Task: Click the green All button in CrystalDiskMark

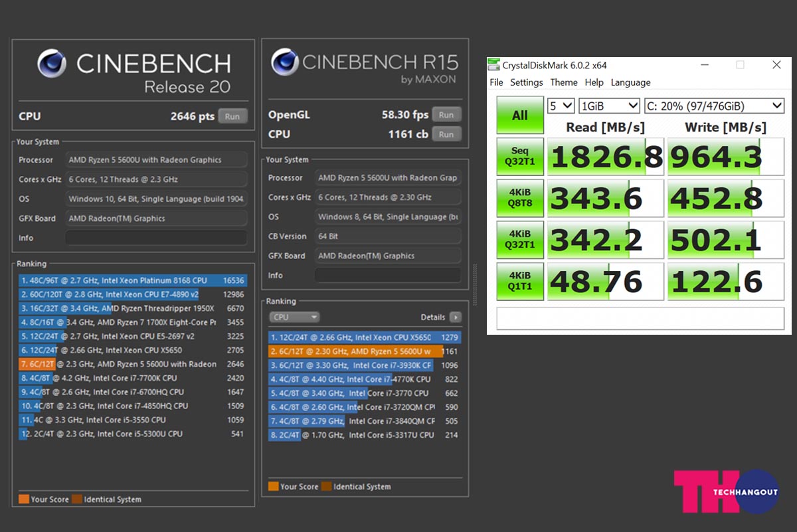Action: (520, 115)
